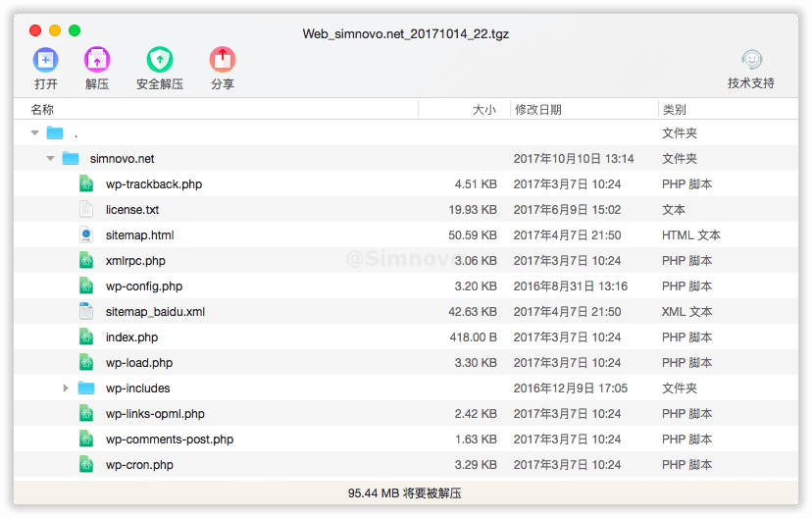This screenshot has height=518, width=812.
Task: Click the window title Web_simnovo.net_20171014_22.tgz
Action: (x=405, y=34)
